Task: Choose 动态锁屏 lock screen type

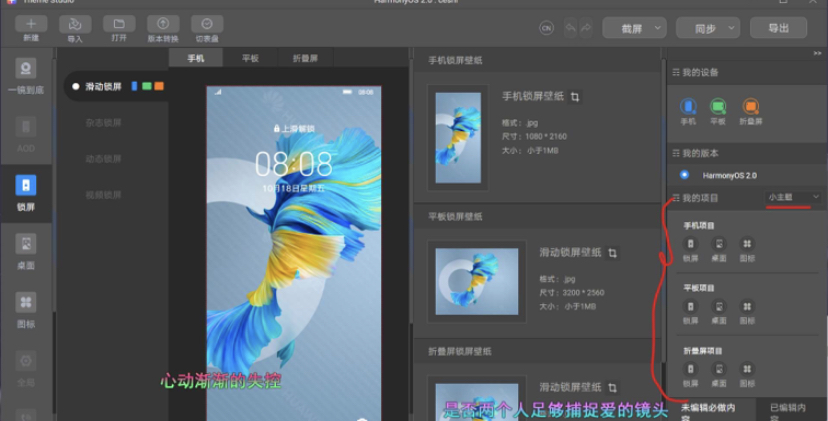Action: [104, 158]
